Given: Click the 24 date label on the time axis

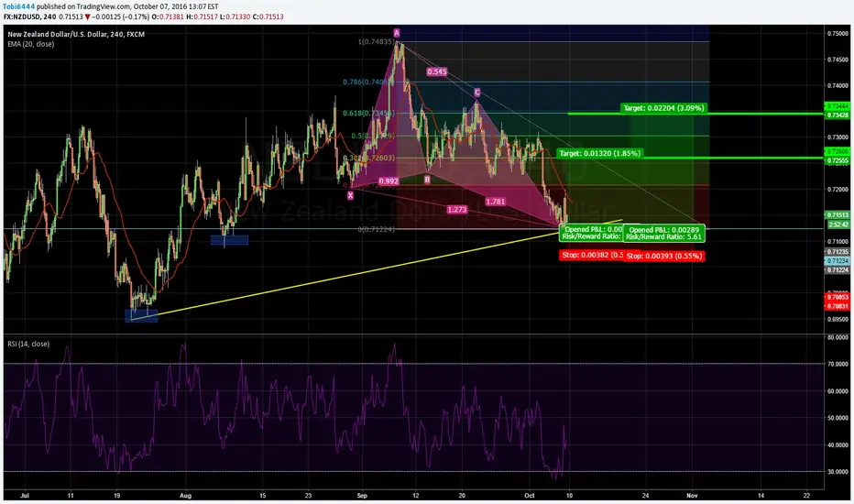Looking at the screenshot, I should click(645, 495).
